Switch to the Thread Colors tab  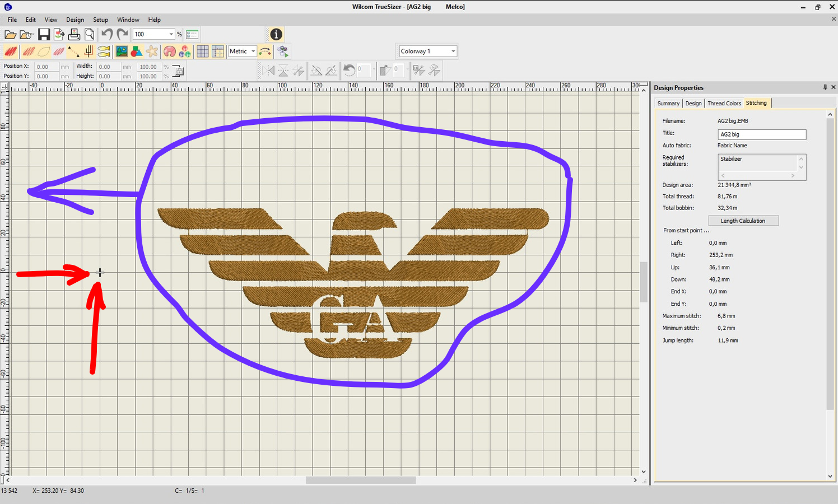coord(724,104)
